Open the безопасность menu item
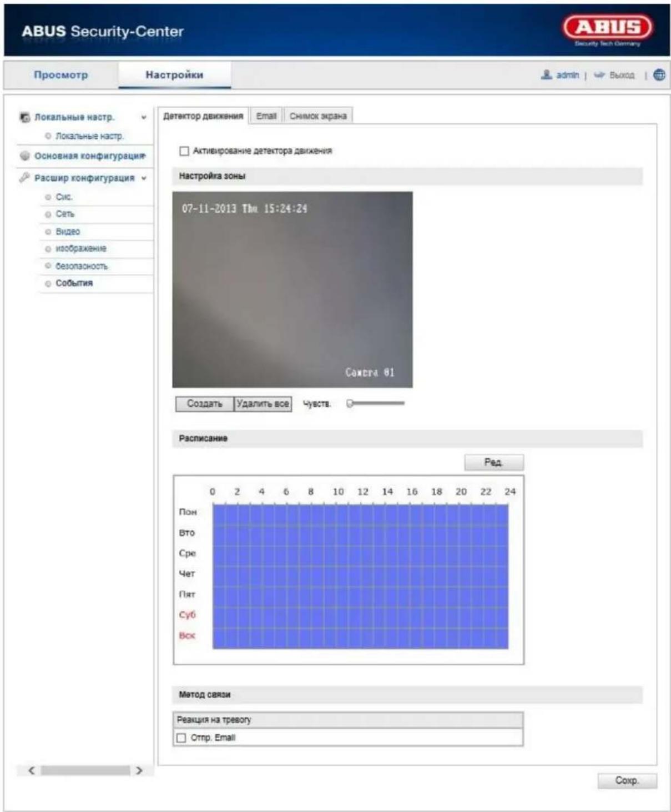 tap(82, 266)
